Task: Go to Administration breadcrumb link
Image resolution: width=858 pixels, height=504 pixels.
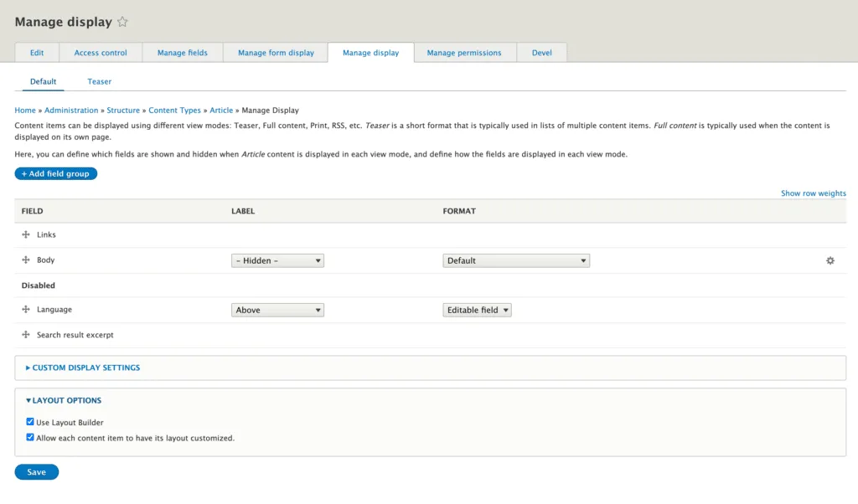Action: 71,111
